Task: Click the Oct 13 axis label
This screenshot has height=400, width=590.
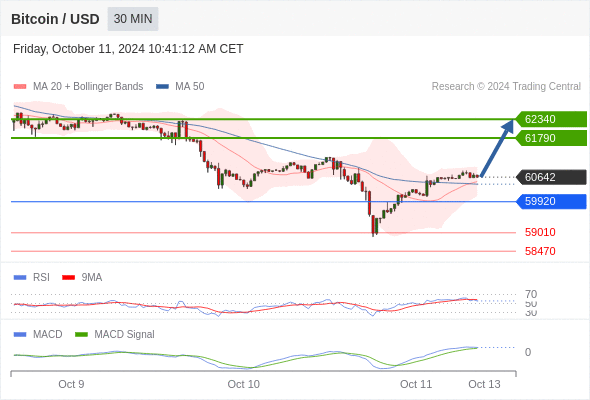Action: [x=484, y=384]
